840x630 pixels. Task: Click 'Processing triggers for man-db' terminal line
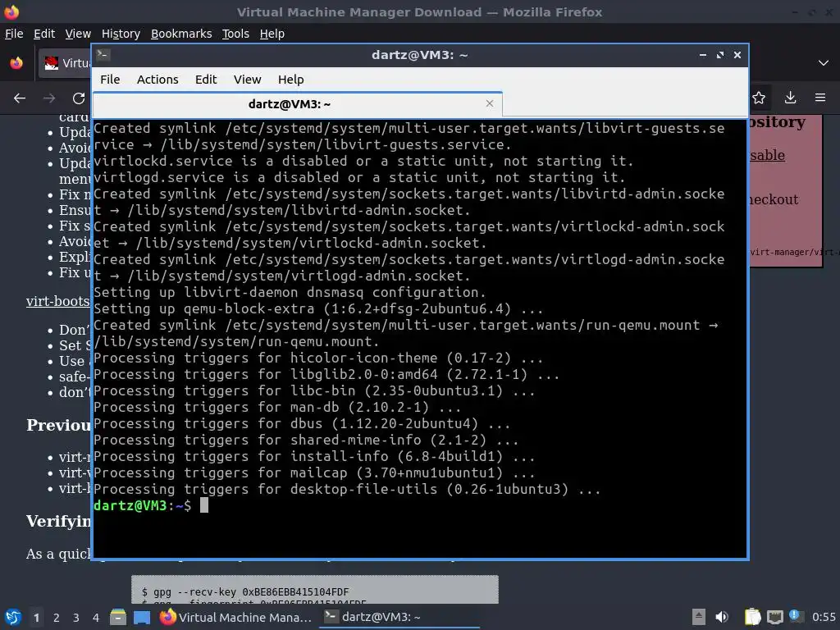coord(277,407)
